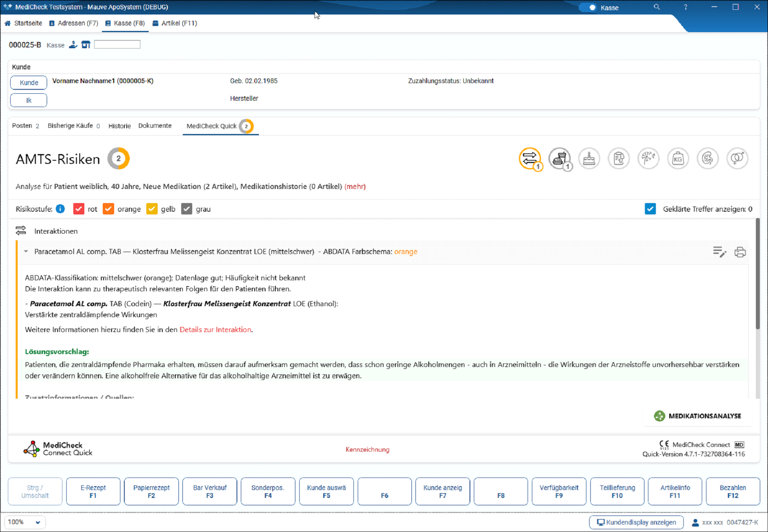Viewport: 768px width, 532px height.
Task: Switch the Kasse toggle in title bar
Action: (x=588, y=7)
